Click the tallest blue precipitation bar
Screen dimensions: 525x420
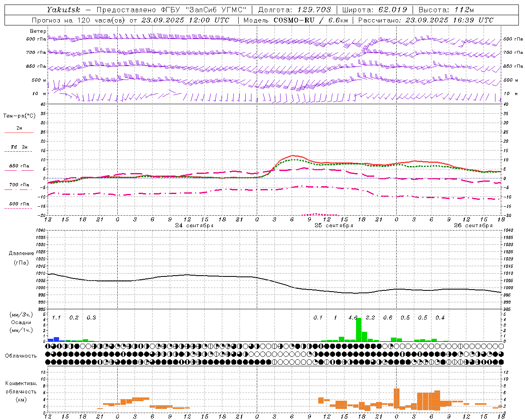click(57, 339)
